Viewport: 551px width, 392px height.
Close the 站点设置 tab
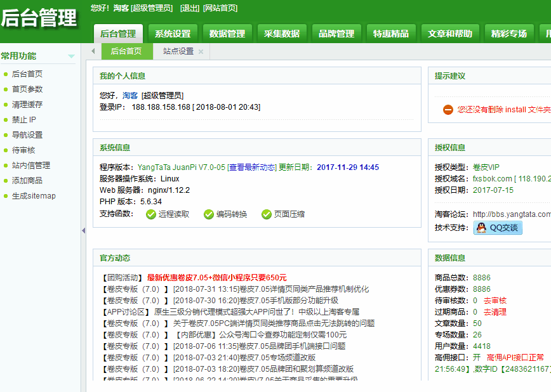201,52
